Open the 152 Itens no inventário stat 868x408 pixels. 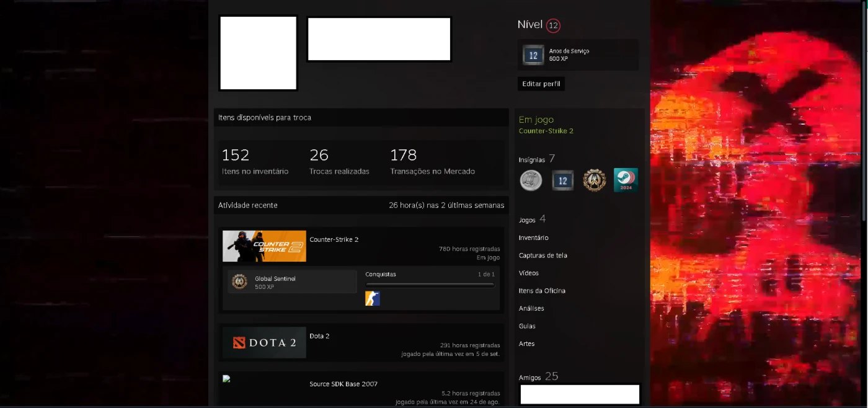click(255, 162)
